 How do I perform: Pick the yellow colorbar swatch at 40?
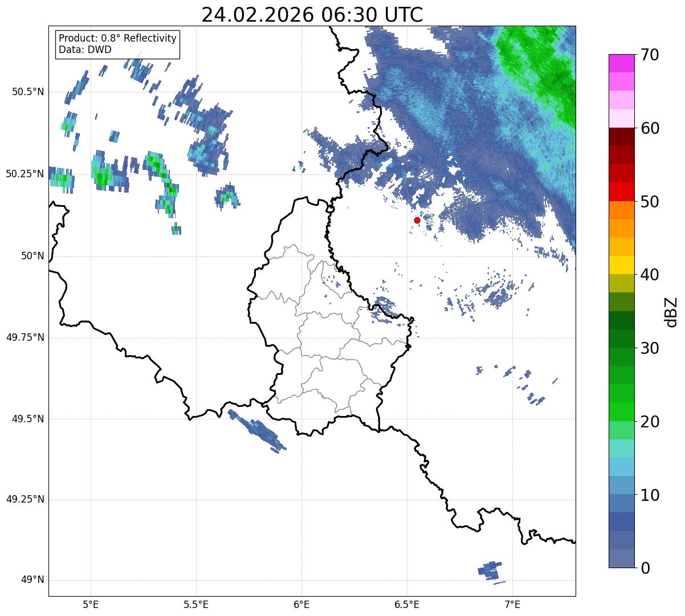tap(621, 266)
